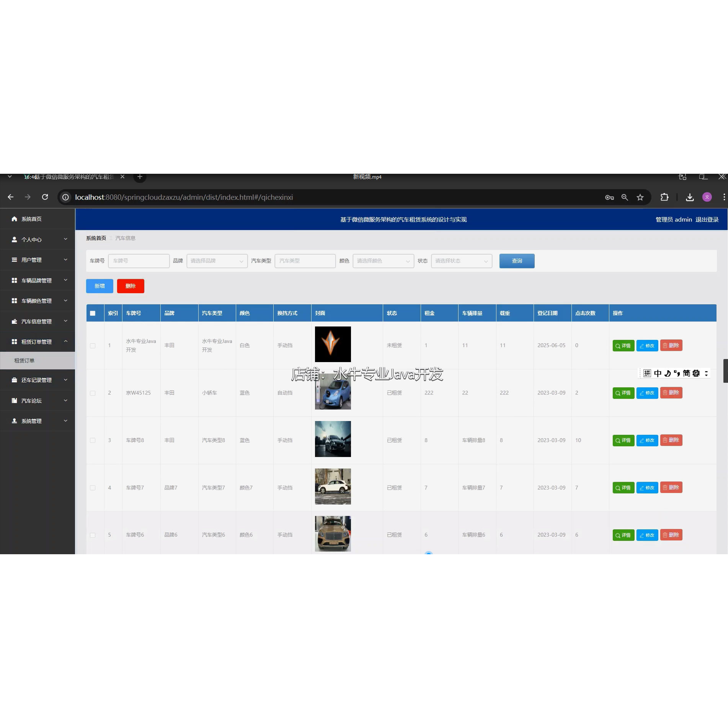Open 系统首页 in the sidebar
Screen dimensions: 728x728
[x=38, y=219]
